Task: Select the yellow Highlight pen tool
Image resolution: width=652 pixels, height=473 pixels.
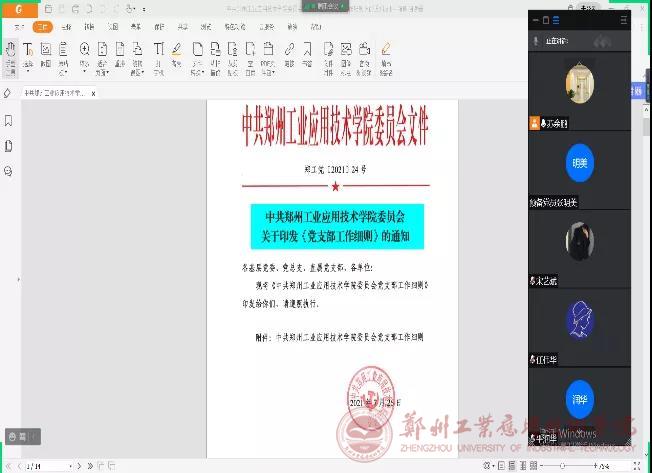Action: click(176, 50)
